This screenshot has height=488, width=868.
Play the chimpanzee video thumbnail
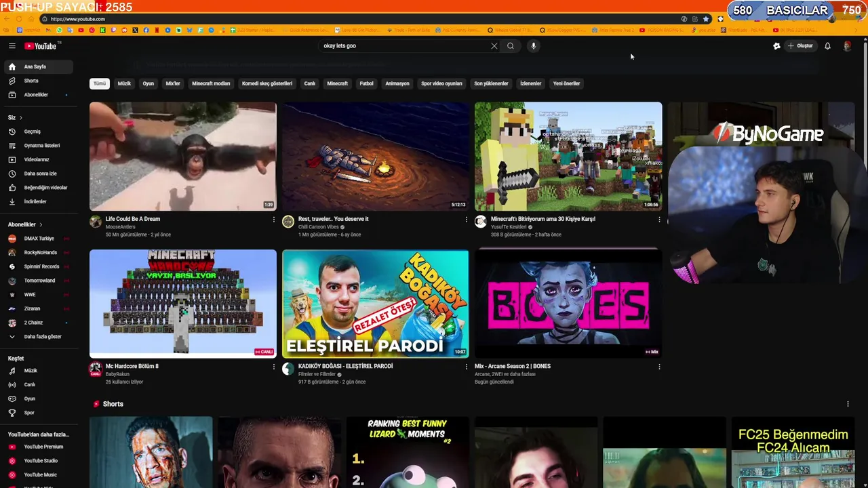pyautogui.click(x=183, y=156)
